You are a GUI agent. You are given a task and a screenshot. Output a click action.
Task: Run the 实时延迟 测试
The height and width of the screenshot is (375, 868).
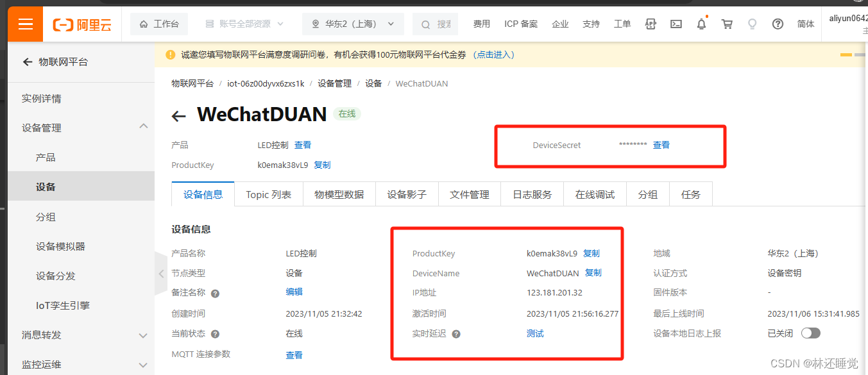535,333
